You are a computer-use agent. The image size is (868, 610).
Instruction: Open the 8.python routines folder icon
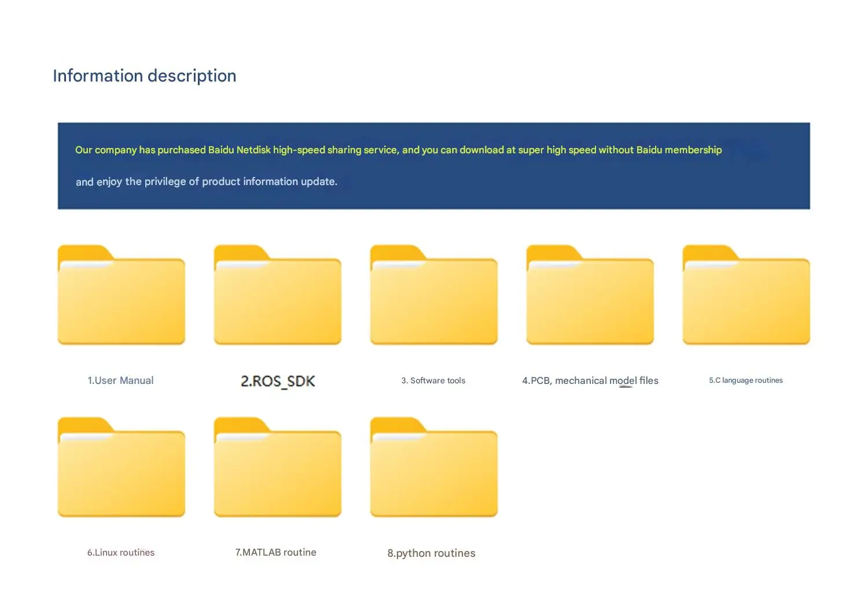[x=434, y=467]
